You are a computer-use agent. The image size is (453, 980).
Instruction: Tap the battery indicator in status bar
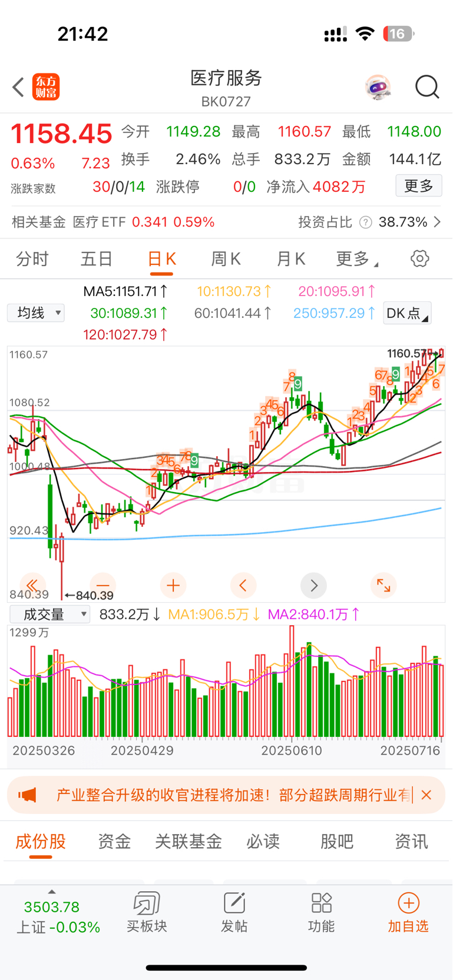(x=399, y=34)
